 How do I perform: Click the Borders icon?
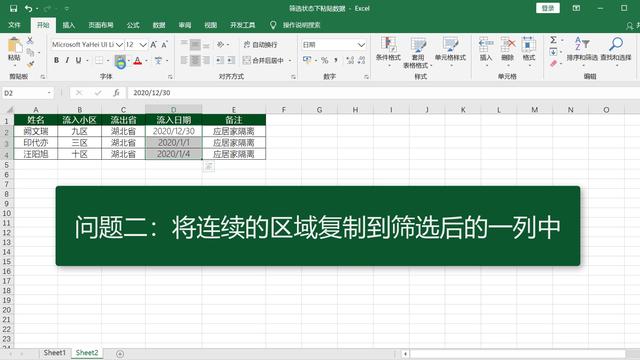coord(99,60)
